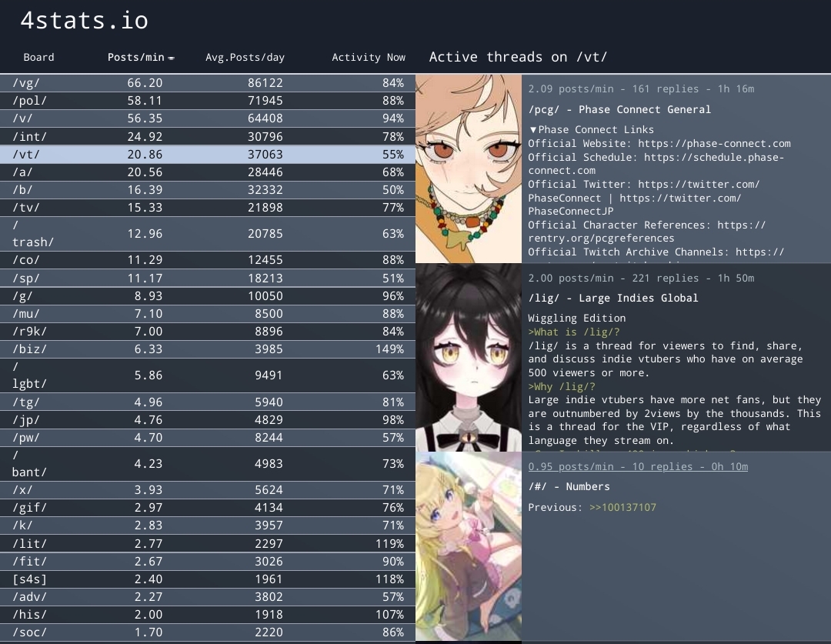
Task: Click the Posts/min sort arrow indicator
Action: [x=171, y=58]
